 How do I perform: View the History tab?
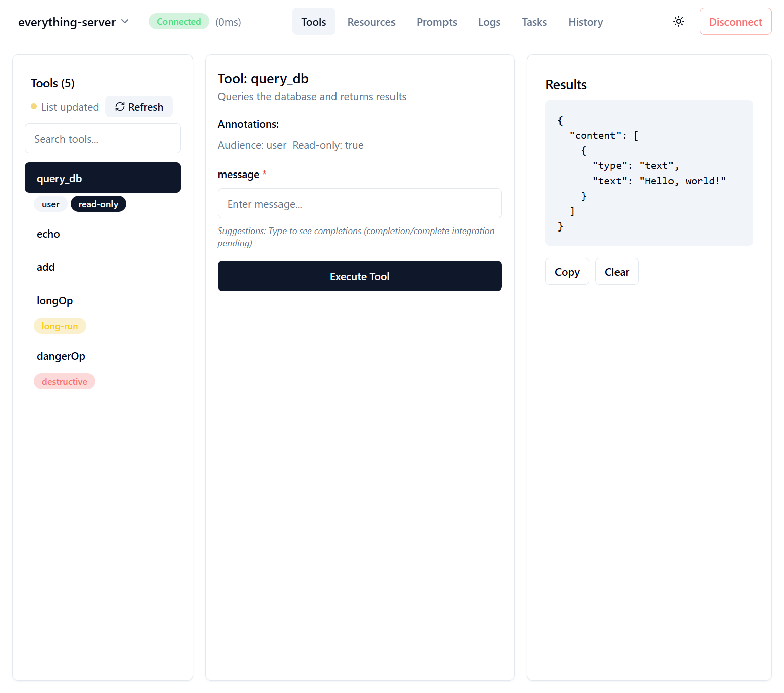click(x=586, y=22)
